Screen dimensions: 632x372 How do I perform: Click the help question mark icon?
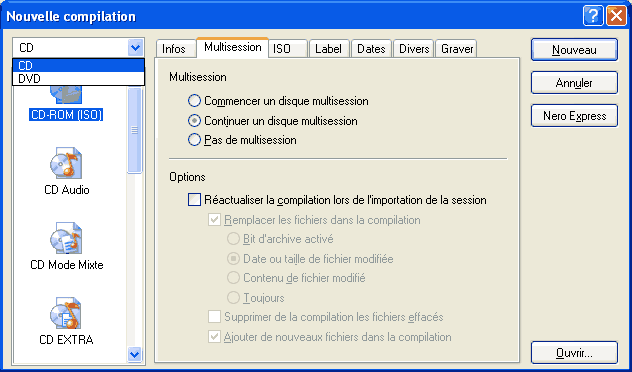593,17
